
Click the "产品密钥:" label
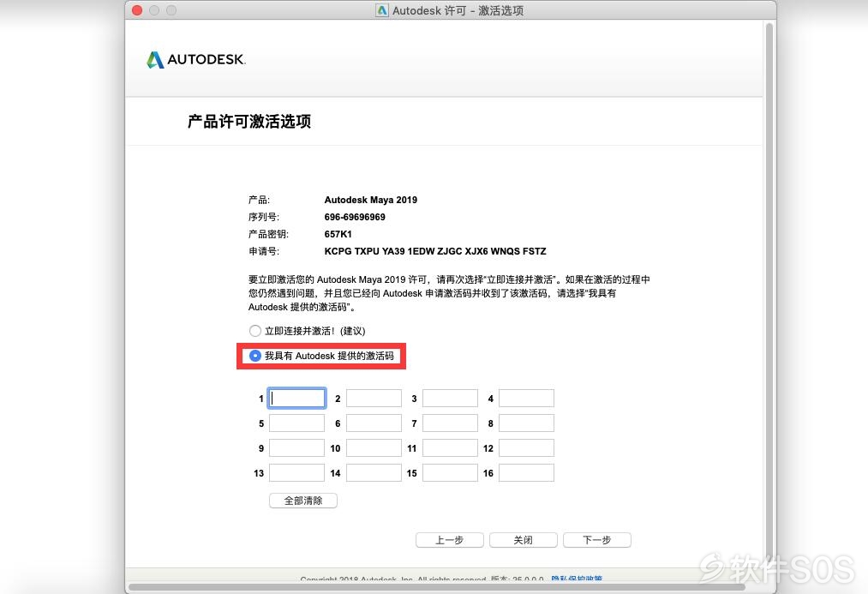click(x=268, y=234)
